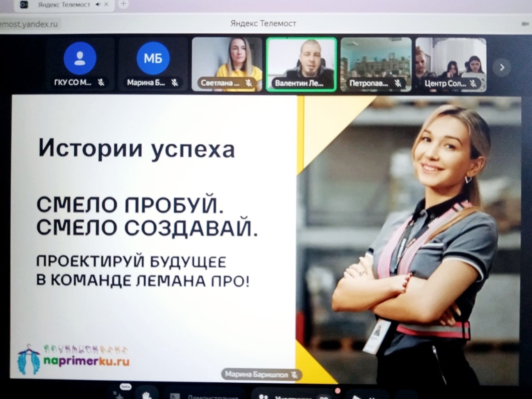Click the muted mic icon for Марина Б...
Image resolution: width=532 pixels, height=399 pixels.
[x=175, y=82]
